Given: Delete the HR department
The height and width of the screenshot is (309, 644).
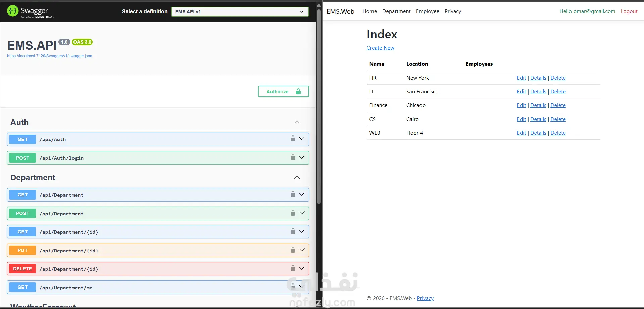Looking at the screenshot, I should (558, 78).
